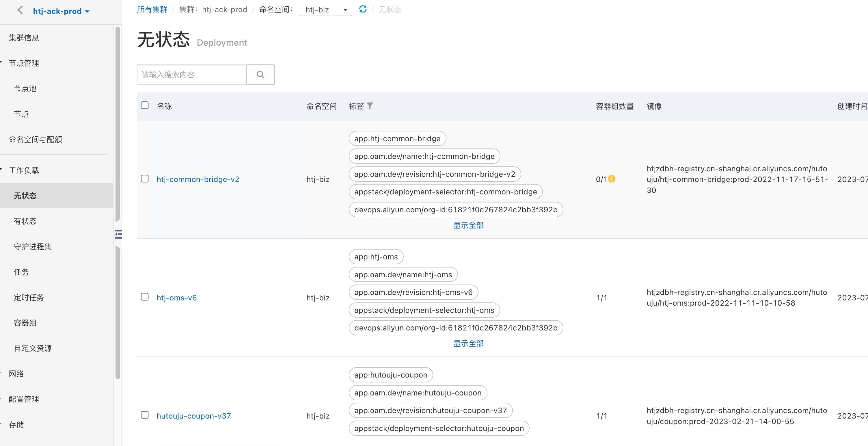
Task: Open 定时任务 in the sidebar
Action: [x=29, y=297]
